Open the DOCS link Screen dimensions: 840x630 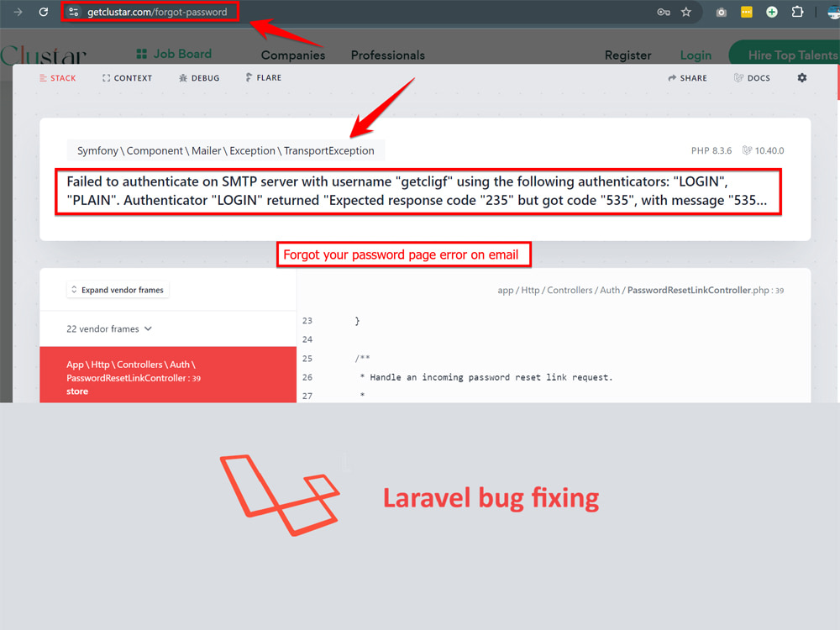752,78
